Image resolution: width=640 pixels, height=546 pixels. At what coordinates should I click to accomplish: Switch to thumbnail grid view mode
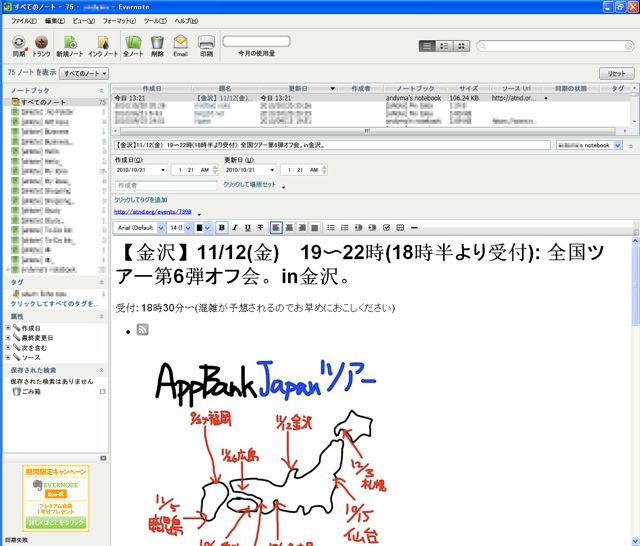point(461,46)
